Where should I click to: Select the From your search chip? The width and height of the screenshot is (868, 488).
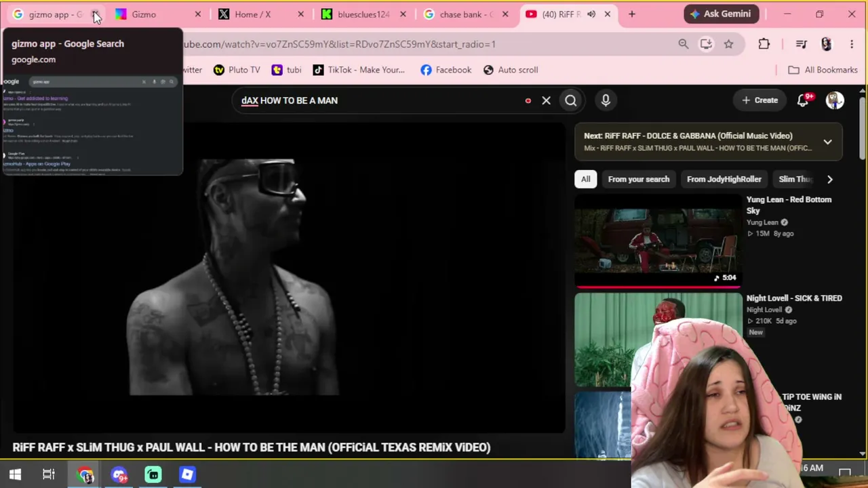(x=639, y=179)
